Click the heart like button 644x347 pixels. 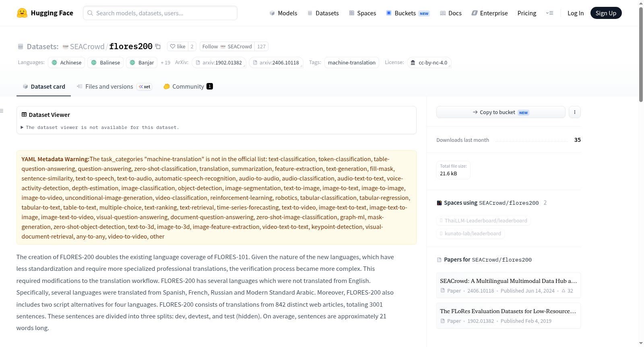178,46
